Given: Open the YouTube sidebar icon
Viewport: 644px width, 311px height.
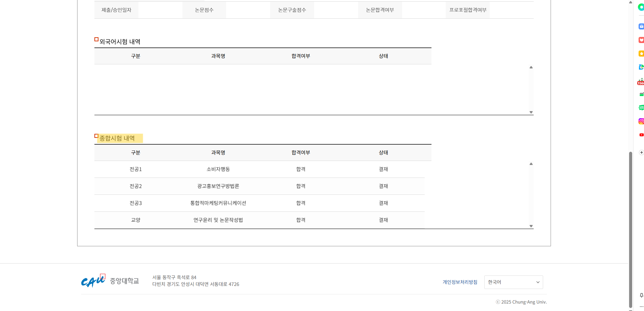Looking at the screenshot, I should coord(641,135).
